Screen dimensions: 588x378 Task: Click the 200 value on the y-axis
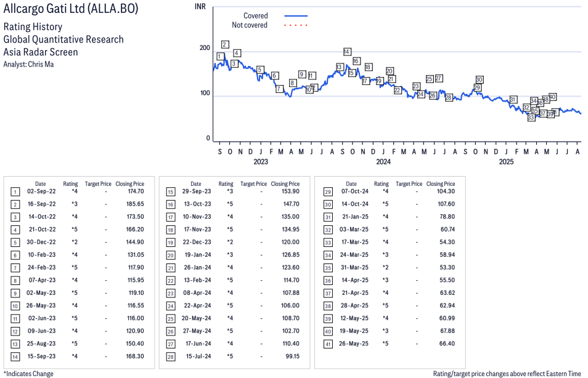205,47
